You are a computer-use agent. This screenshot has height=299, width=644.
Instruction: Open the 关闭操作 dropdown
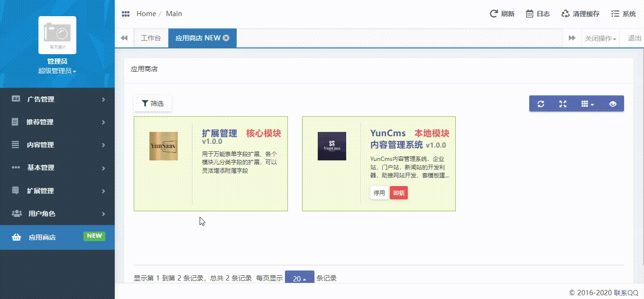(600, 38)
